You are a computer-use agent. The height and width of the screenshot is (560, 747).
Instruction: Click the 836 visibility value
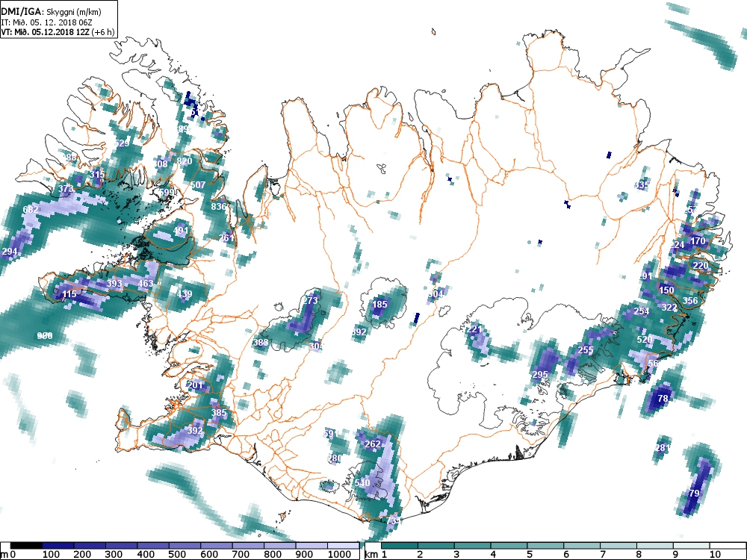pos(219,206)
